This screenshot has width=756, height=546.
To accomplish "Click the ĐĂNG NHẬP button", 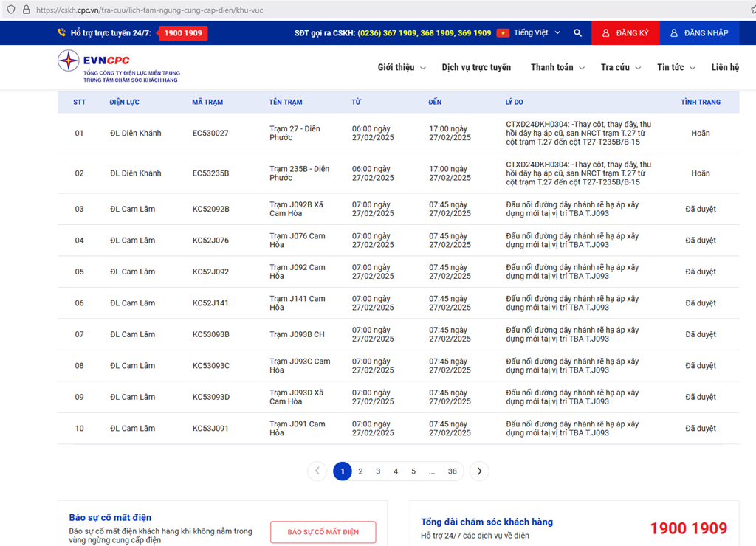I will click(x=699, y=33).
